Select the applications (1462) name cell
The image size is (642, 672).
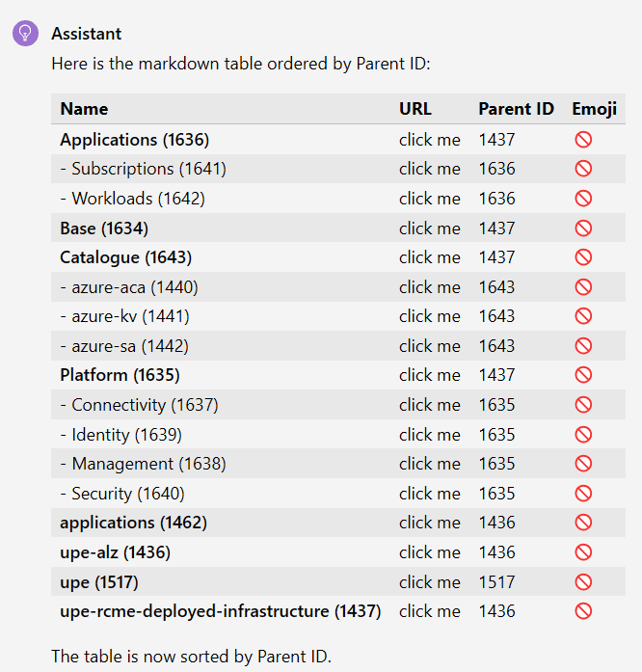coord(133,523)
